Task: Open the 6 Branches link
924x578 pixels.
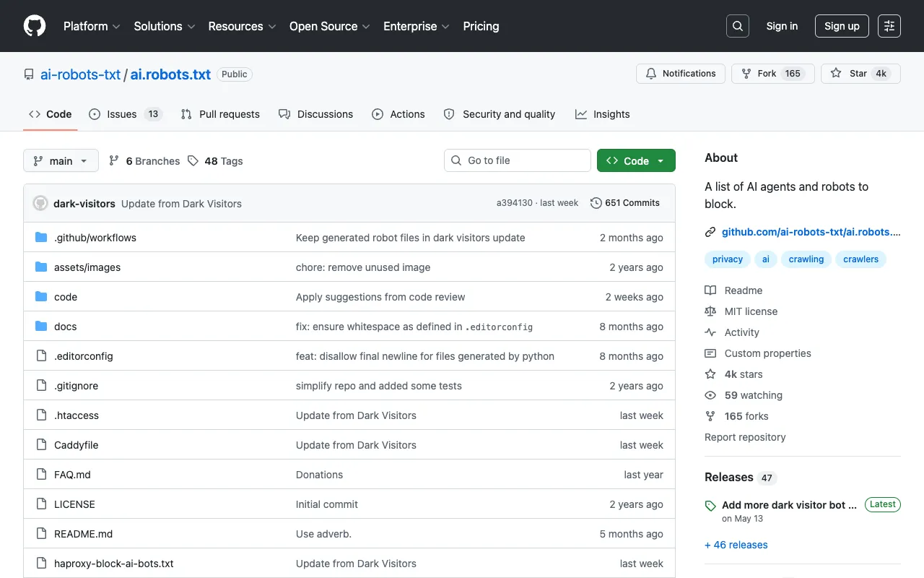Action: (144, 161)
